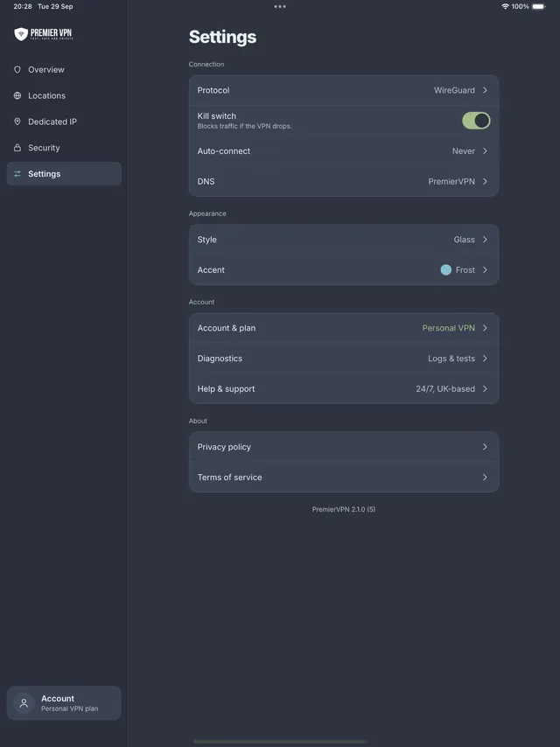Click the Account & plan label

tap(227, 328)
